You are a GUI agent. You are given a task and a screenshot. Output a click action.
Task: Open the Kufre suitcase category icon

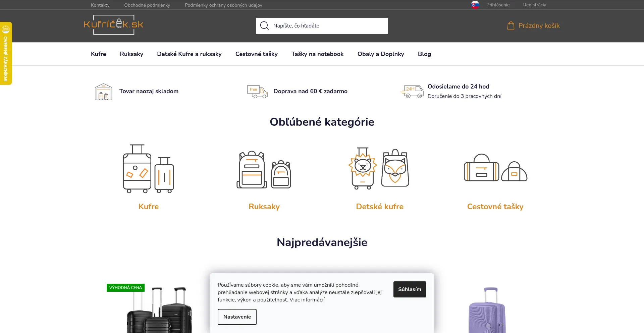pos(148,169)
